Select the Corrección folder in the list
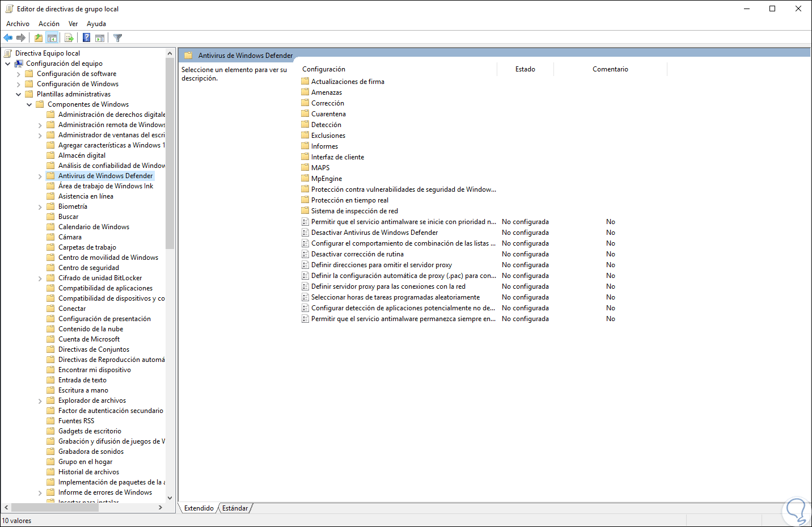This screenshot has width=812, height=527. point(327,103)
